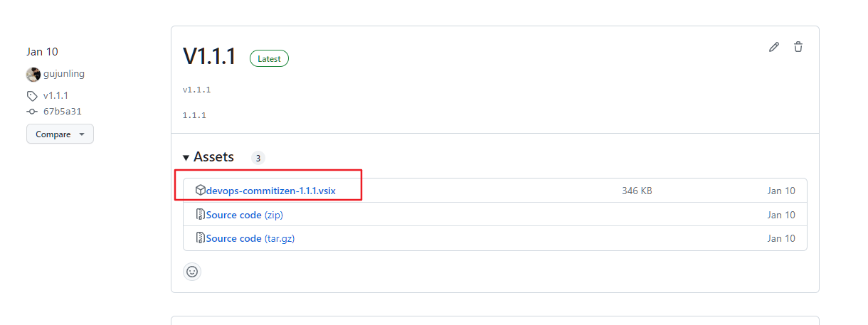Download devops-commitizen-1.1.1.vsix
868x325 pixels.
tap(270, 191)
